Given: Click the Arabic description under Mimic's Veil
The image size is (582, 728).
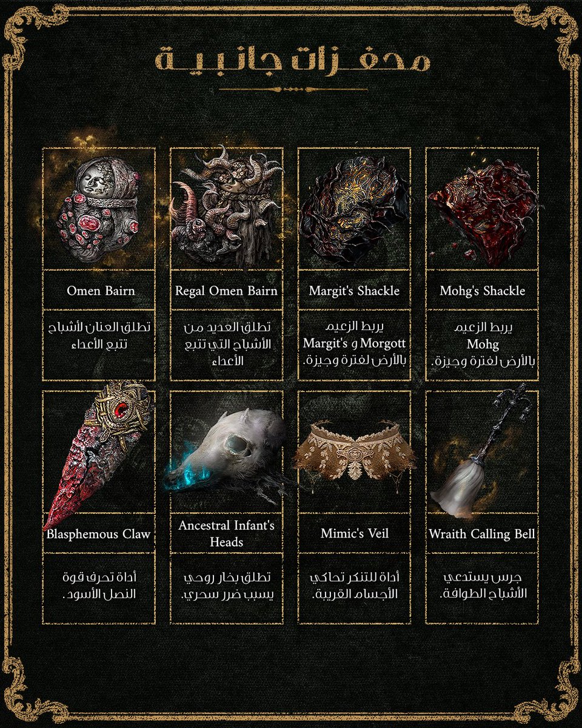Looking at the screenshot, I should pos(355,585).
